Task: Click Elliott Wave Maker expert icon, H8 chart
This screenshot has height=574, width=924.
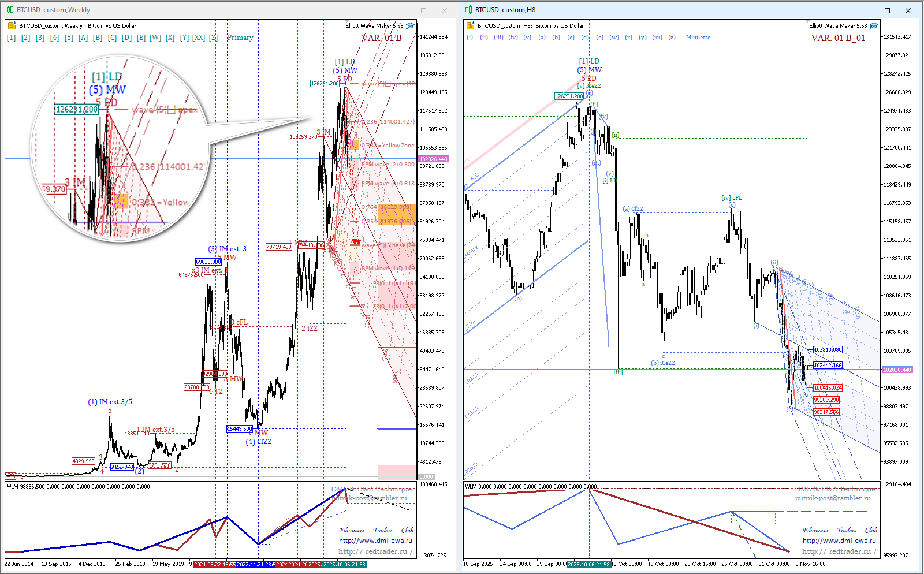Action: click(874, 25)
